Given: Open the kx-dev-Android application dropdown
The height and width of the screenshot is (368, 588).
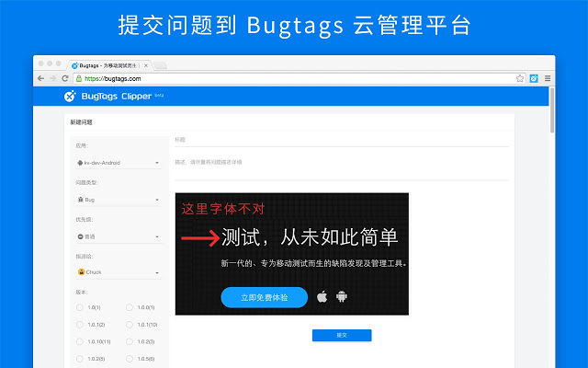Looking at the screenshot, I should tap(119, 163).
